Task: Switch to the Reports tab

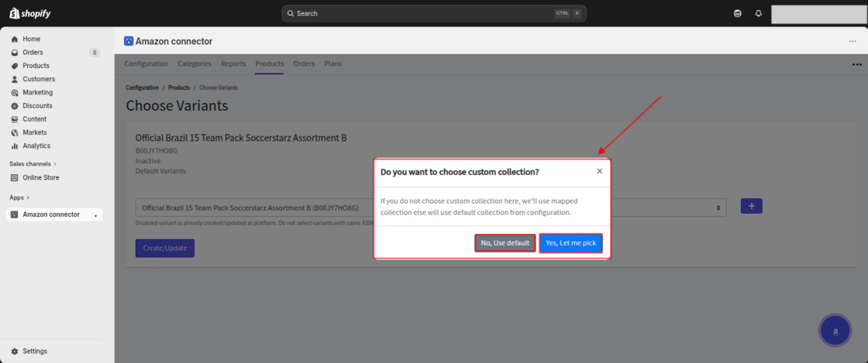Action: [233, 63]
